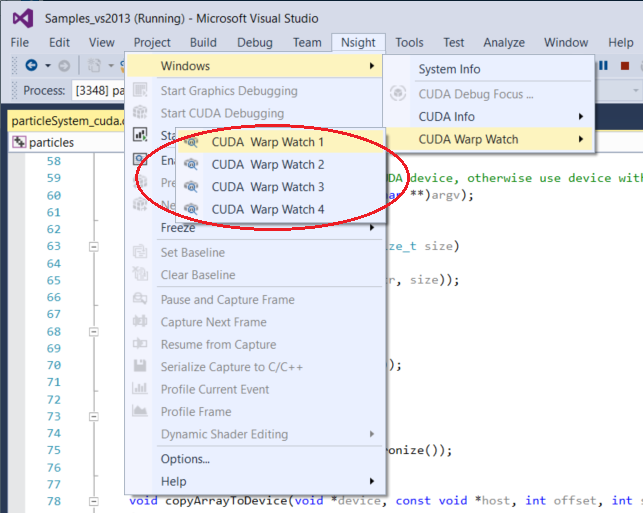Image resolution: width=643 pixels, height=513 pixels.
Task: Open the Analyze menu
Action: 504,42
